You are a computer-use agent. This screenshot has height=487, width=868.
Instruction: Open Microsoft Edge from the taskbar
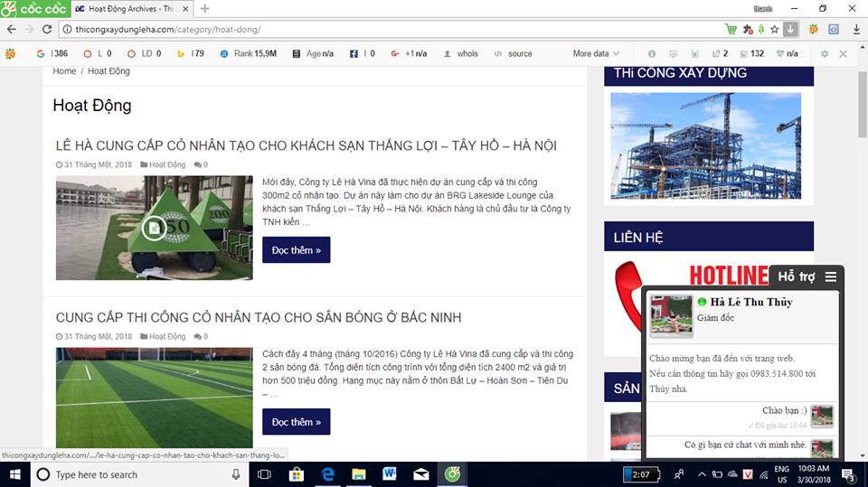(328, 474)
